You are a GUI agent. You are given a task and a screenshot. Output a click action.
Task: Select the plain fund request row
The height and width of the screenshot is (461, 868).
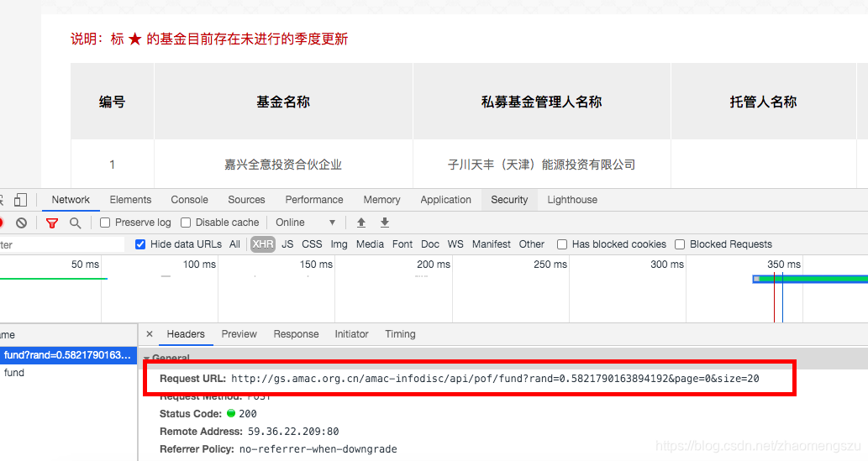tap(68, 373)
